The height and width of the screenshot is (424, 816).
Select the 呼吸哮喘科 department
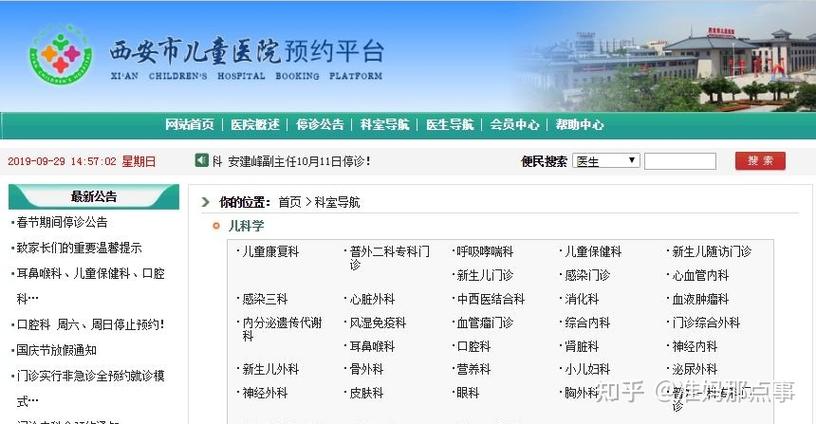[485, 252]
